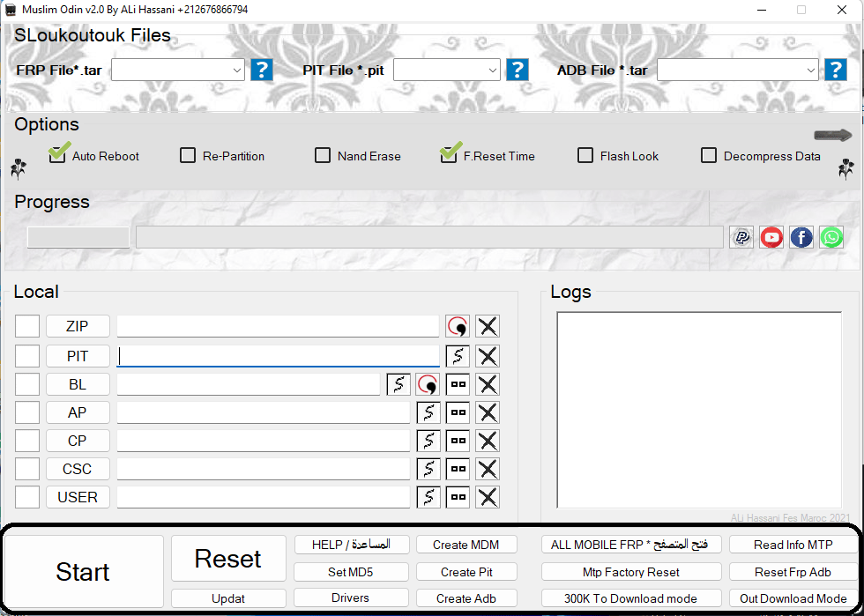Open the PayPal icon link

coord(741,237)
